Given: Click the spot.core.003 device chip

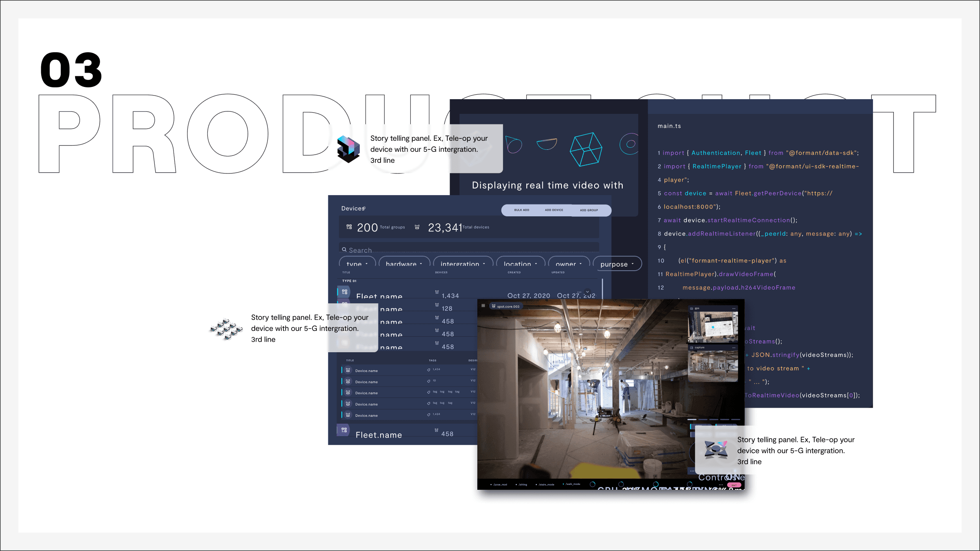Looking at the screenshot, I should (x=506, y=307).
